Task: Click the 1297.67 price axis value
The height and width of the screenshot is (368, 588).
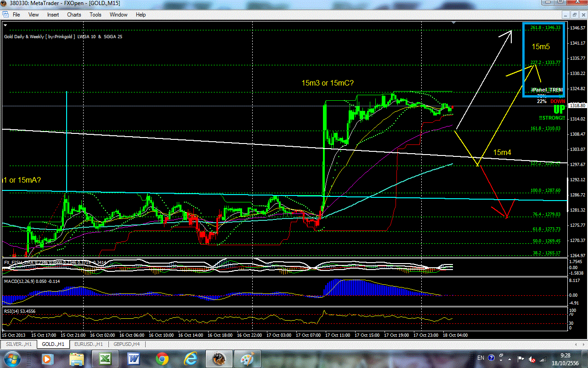Action: [x=578, y=164]
